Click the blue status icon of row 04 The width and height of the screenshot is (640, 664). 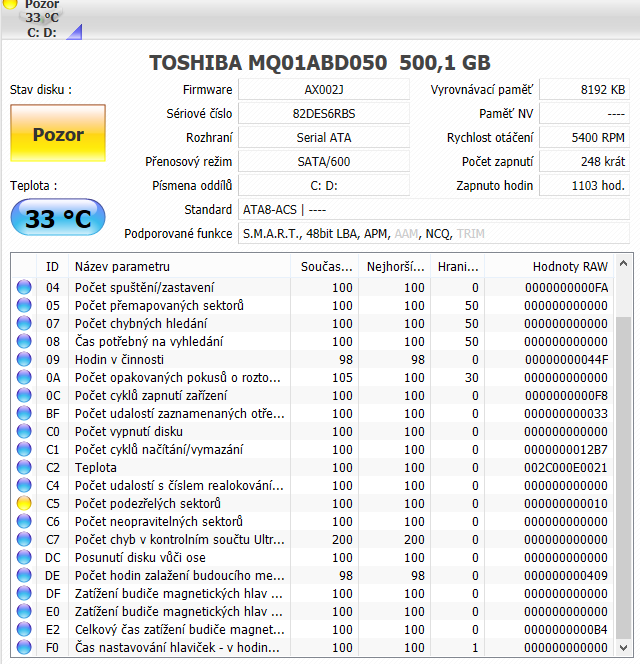[x=24, y=287]
